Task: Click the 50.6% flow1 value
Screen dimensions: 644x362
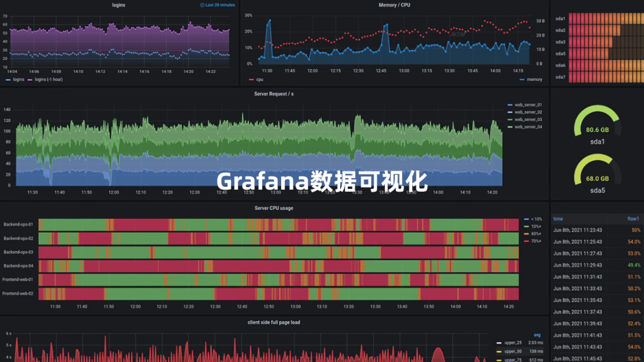Action: tap(634, 312)
